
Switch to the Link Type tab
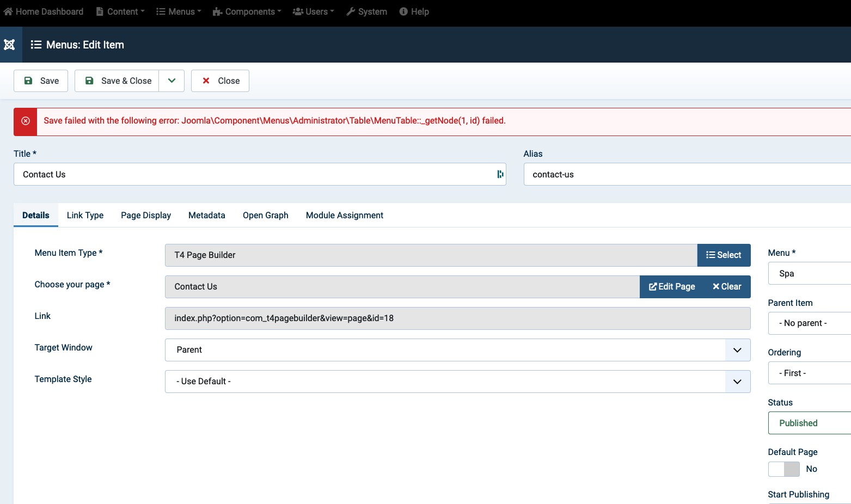point(85,215)
